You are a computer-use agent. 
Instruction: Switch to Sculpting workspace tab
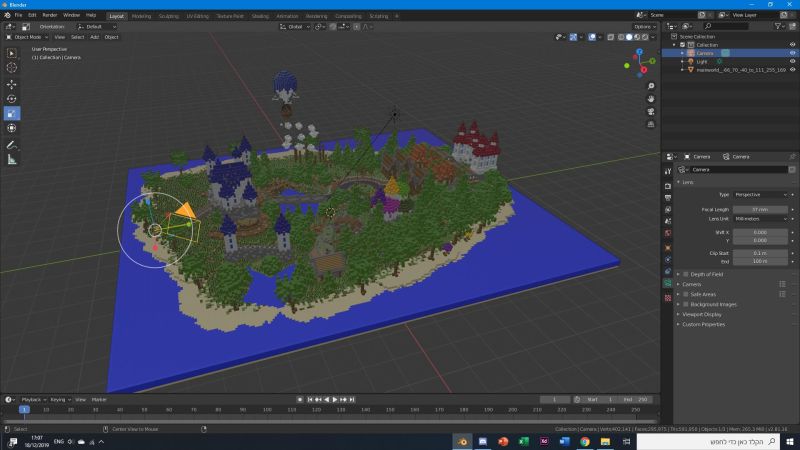pyautogui.click(x=168, y=16)
